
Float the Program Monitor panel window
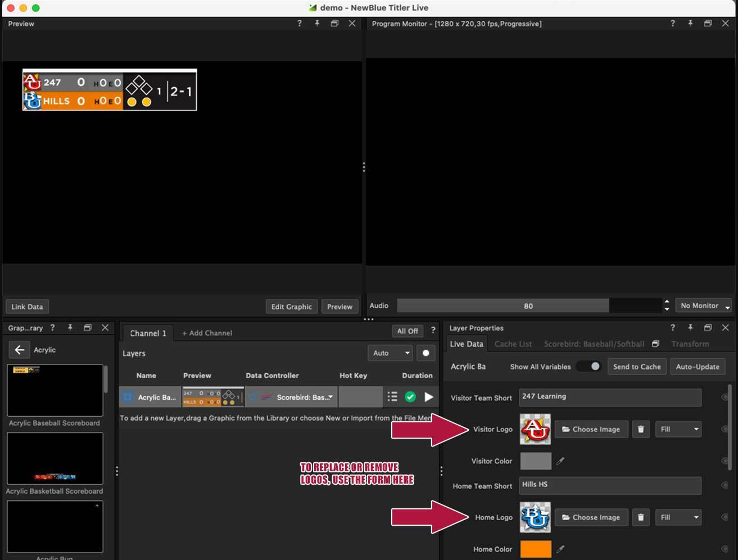708,24
